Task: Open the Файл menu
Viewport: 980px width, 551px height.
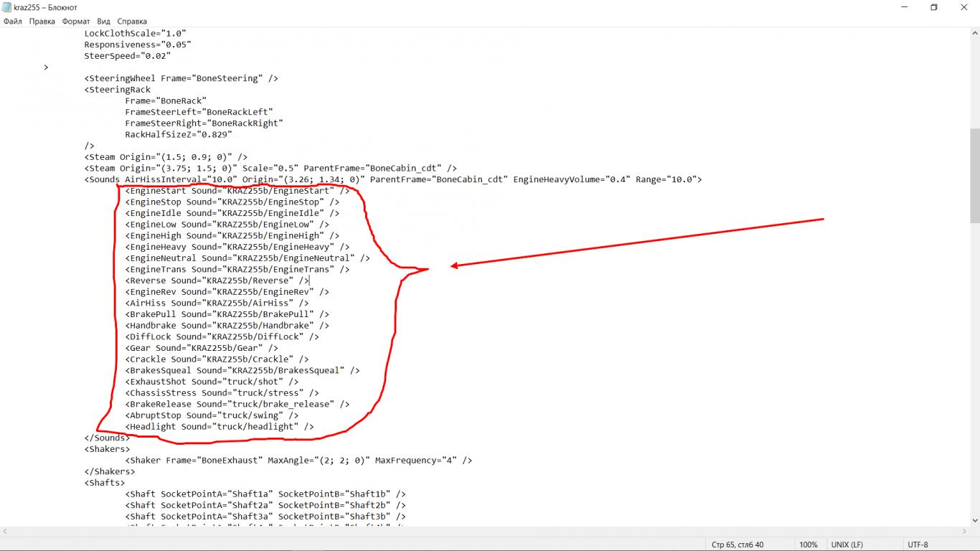Action: coord(12,22)
